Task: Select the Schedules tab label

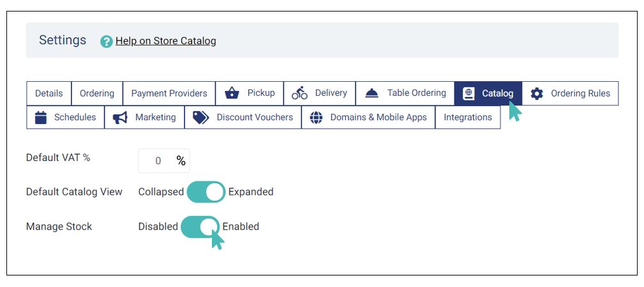Action: point(75,117)
